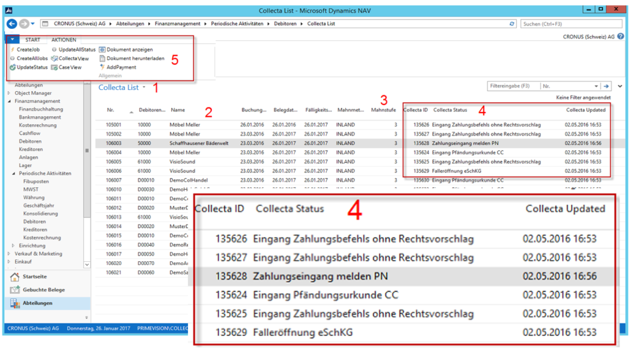Run the CreateAllJobs action
Image resolution: width=644 pixels, height=353 pixels.
click(x=29, y=58)
